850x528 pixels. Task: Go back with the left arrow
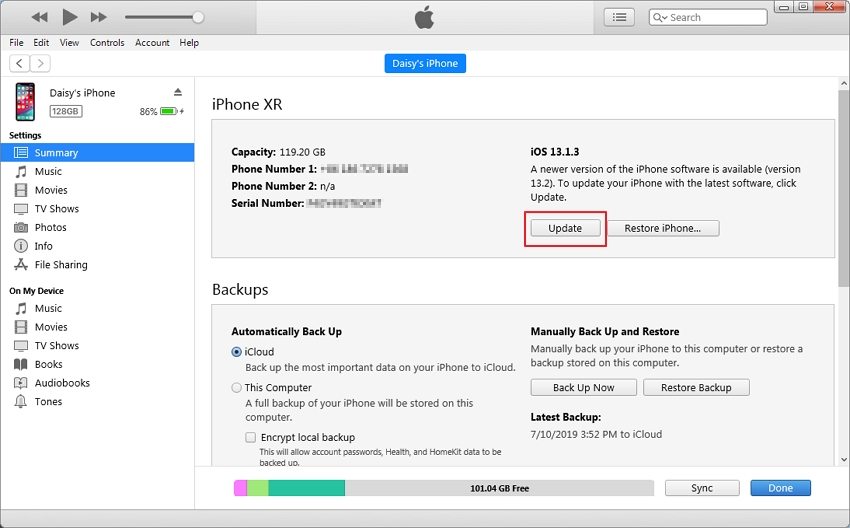click(20, 63)
